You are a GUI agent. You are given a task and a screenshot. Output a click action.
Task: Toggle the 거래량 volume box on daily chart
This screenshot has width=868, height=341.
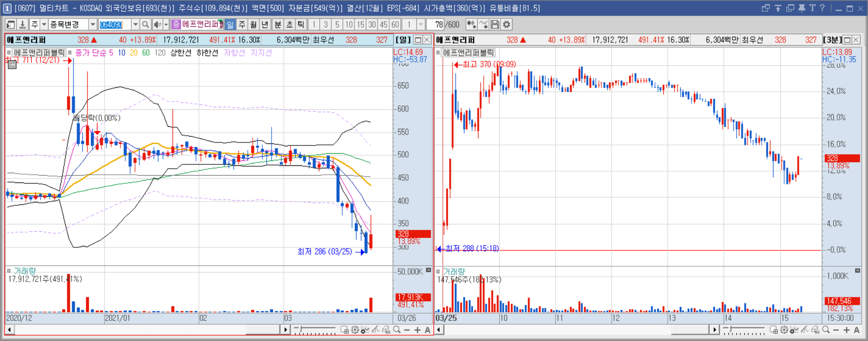point(9,271)
